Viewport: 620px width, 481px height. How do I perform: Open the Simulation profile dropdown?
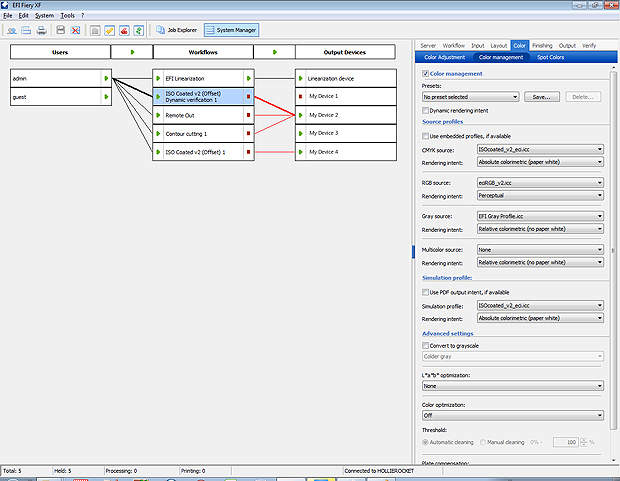pos(540,306)
